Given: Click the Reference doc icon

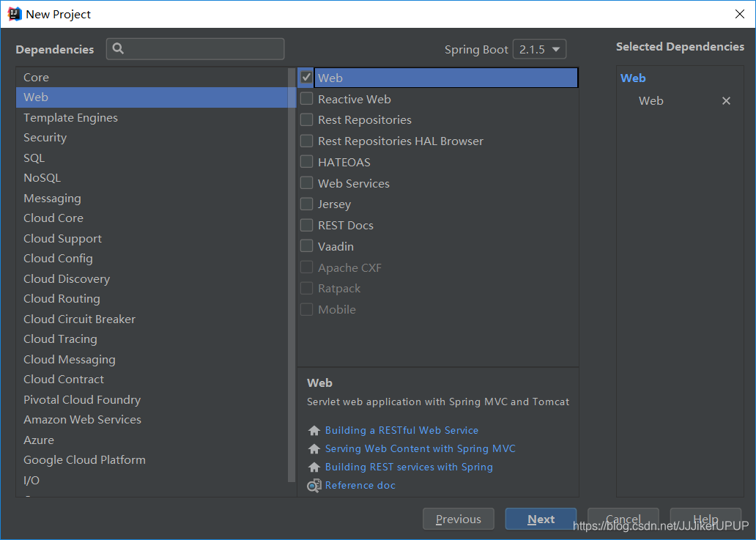Looking at the screenshot, I should (x=314, y=486).
